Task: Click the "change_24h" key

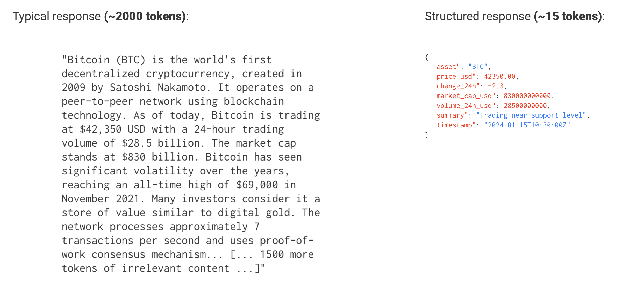Action: tap(456, 86)
